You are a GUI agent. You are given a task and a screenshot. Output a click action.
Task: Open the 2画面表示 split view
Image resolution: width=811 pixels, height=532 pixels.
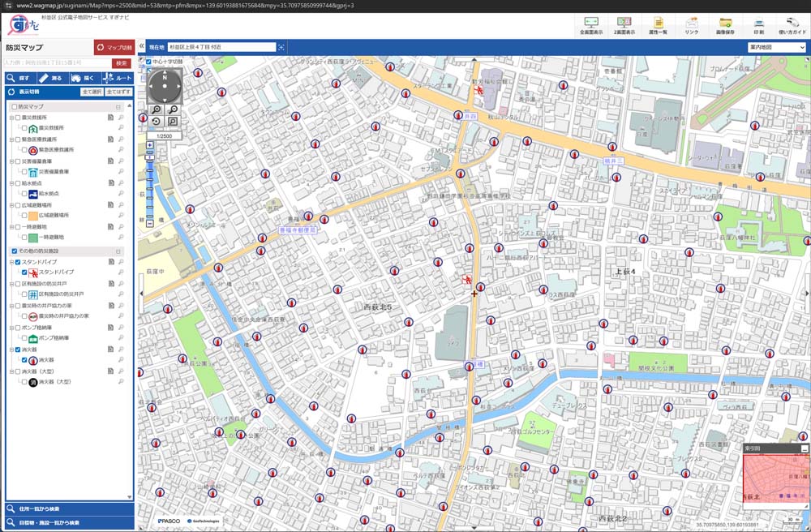pos(624,25)
